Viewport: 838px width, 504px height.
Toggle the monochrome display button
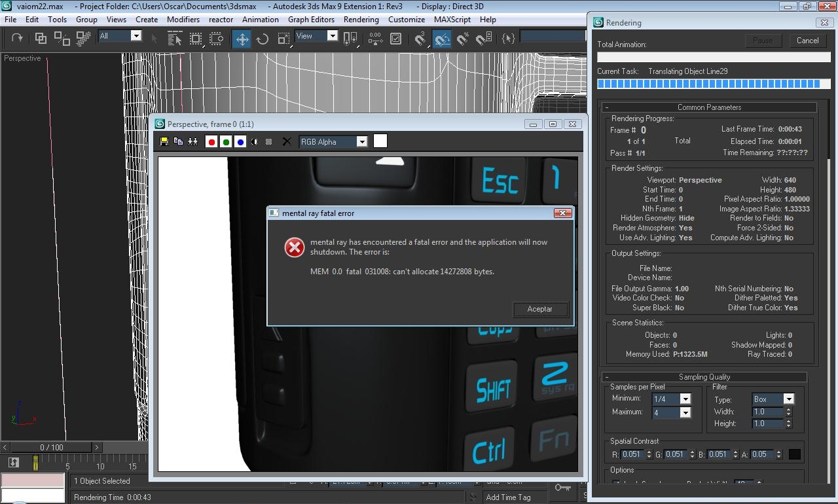268,141
